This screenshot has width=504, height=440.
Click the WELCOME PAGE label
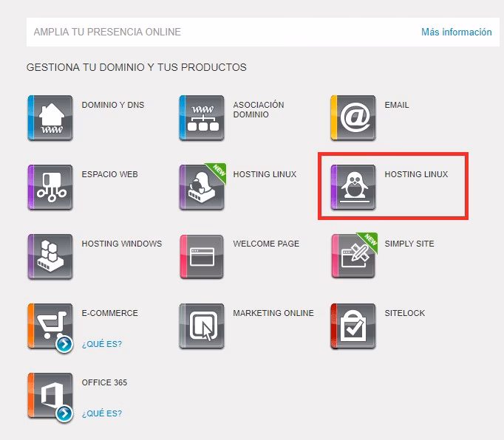(x=266, y=244)
